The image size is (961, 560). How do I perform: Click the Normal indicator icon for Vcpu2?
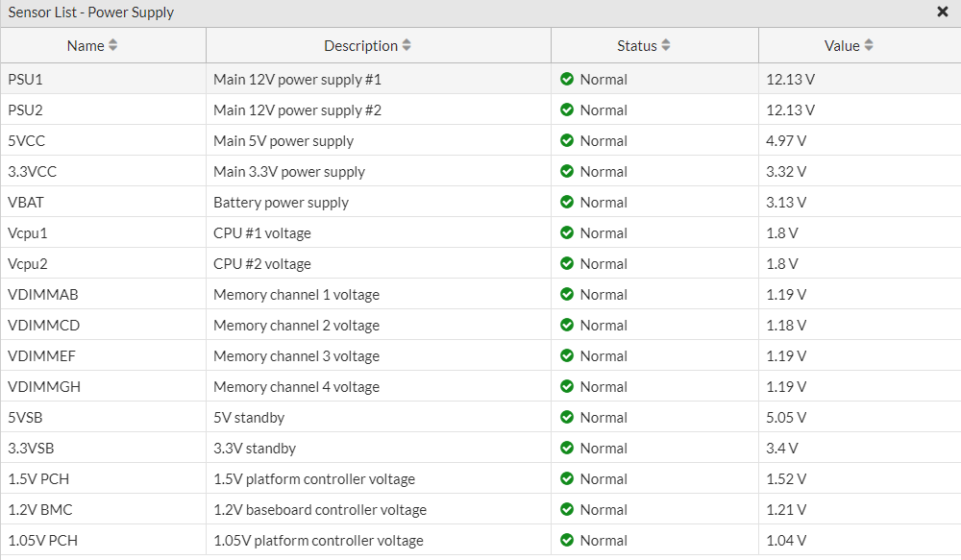click(567, 263)
